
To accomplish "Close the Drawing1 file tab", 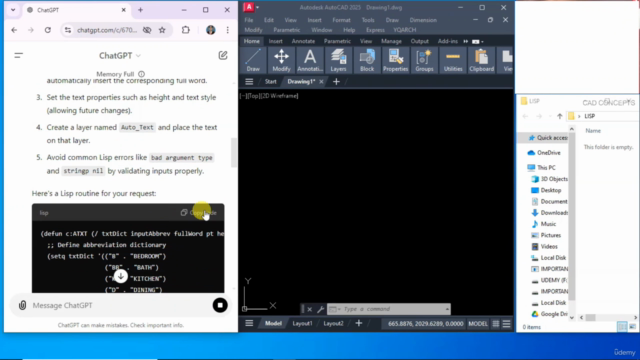I will coord(321,82).
